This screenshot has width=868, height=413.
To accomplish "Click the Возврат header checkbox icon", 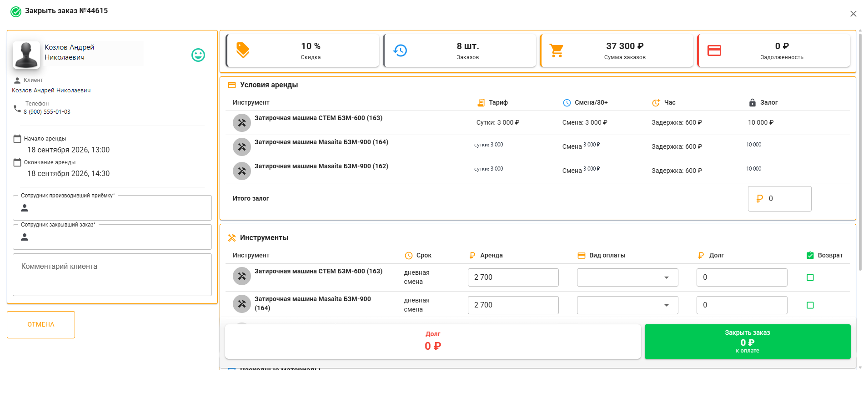I will point(810,256).
